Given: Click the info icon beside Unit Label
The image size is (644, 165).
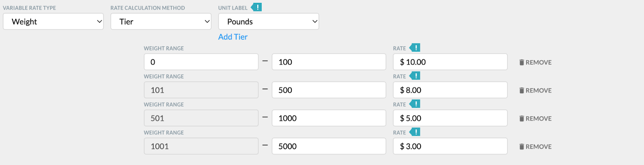Looking at the screenshot, I should click(x=256, y=7).
